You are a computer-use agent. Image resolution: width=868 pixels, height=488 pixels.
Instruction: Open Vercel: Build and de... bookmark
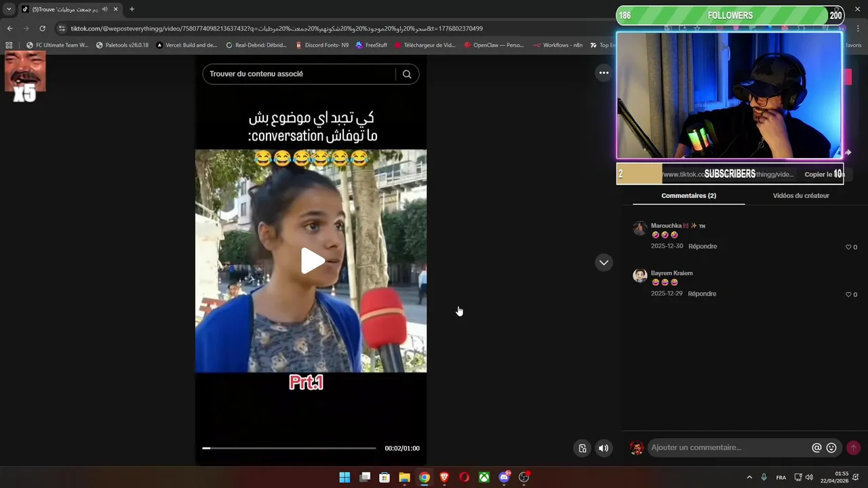[186, 45]
